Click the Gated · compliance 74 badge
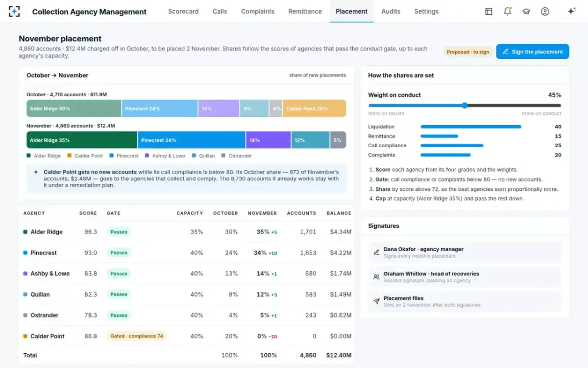The width and height of the screenshot is (588, 368). tap(137, 336)
